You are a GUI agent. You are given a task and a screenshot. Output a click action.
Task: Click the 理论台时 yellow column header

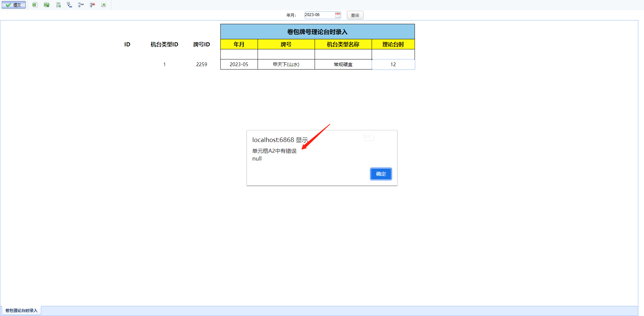tap(393, 44)
